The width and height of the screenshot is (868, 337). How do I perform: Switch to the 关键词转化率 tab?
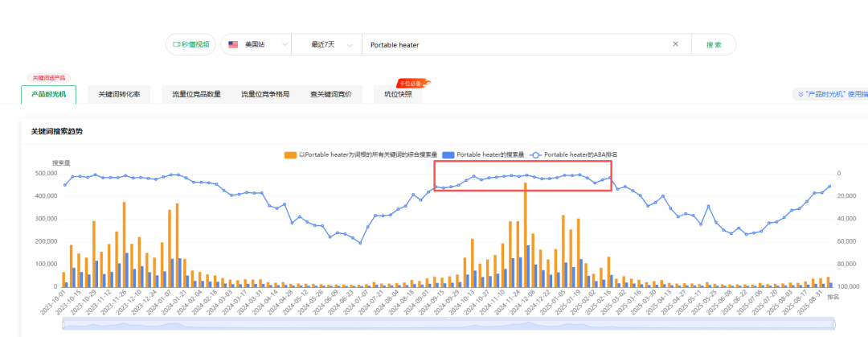[119, 94]
